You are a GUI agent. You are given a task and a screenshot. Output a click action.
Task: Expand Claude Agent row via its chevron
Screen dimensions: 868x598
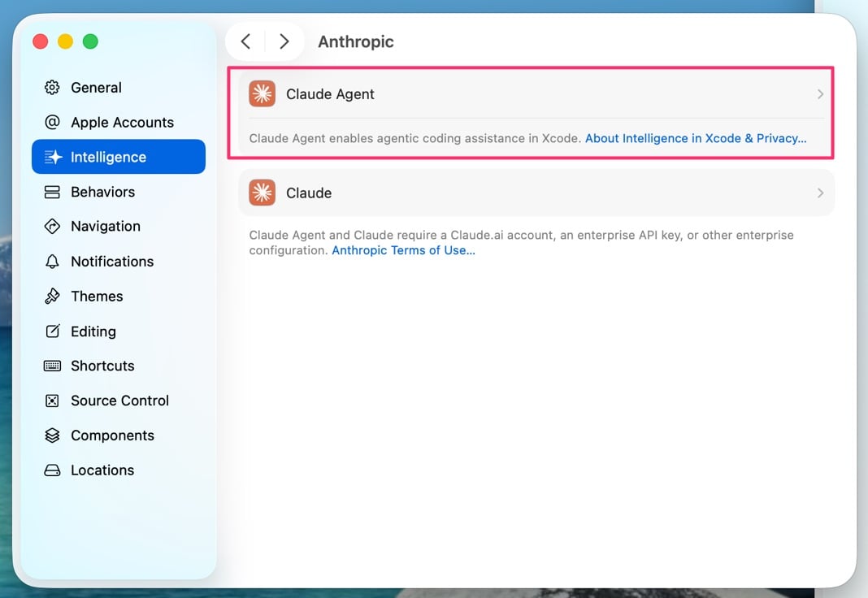coord(820,94)
